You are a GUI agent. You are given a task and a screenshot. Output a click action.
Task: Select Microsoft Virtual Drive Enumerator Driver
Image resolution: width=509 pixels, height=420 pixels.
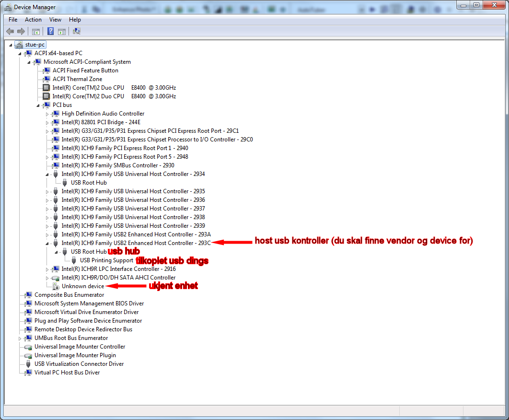(x=87, y=312)
